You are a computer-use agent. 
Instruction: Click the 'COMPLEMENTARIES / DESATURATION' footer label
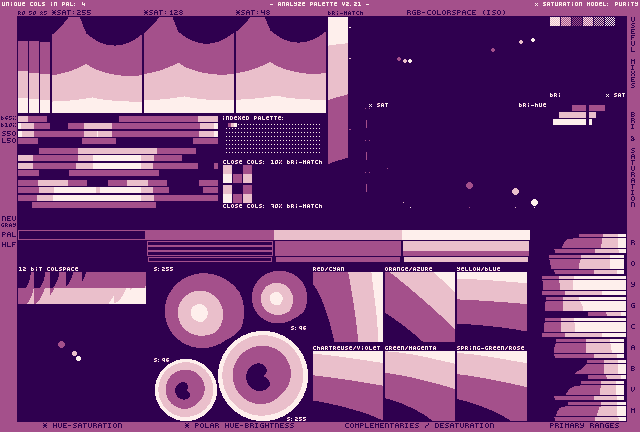point(419,425)
